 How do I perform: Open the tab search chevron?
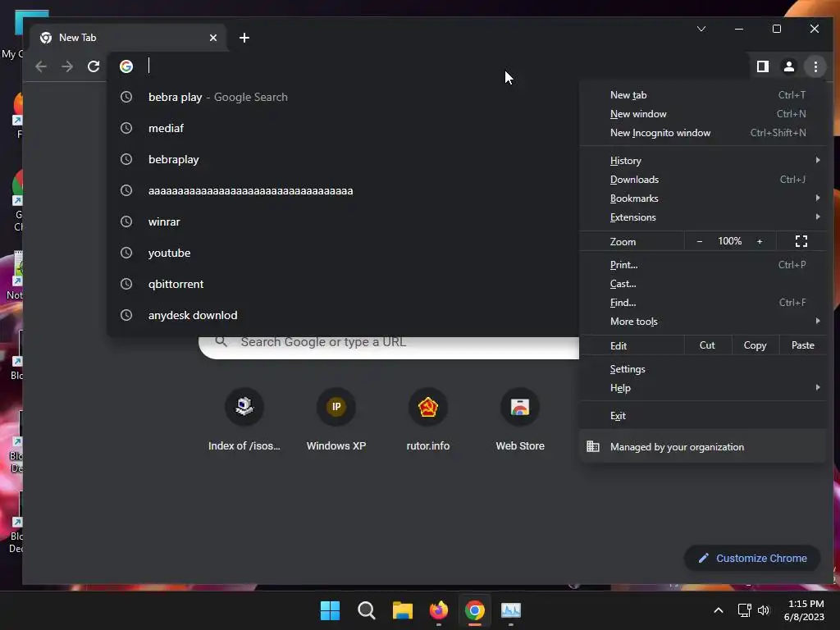(701, 29)
